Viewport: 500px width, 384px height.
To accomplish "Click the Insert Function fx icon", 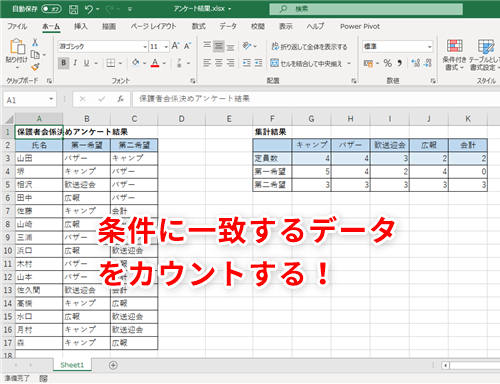I will pyautogui.click(x=120, y=99).
